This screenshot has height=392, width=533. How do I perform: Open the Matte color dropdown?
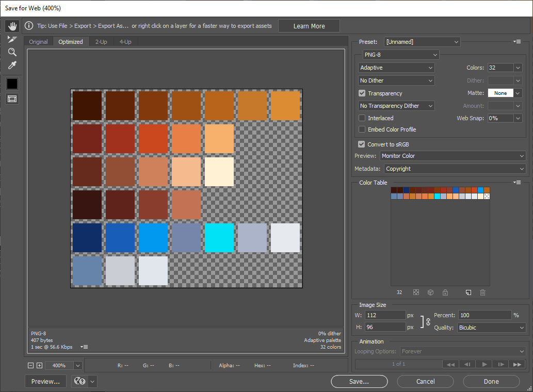(518, 93)
